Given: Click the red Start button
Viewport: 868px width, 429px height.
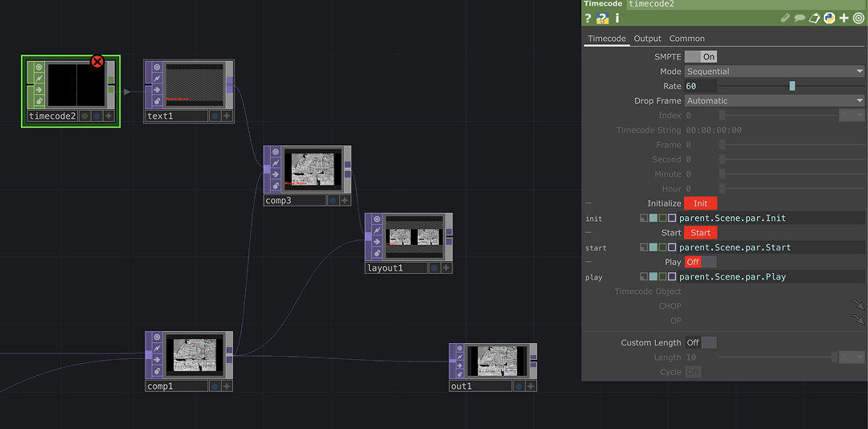Looking at the screenshot, I should point(701,232).
